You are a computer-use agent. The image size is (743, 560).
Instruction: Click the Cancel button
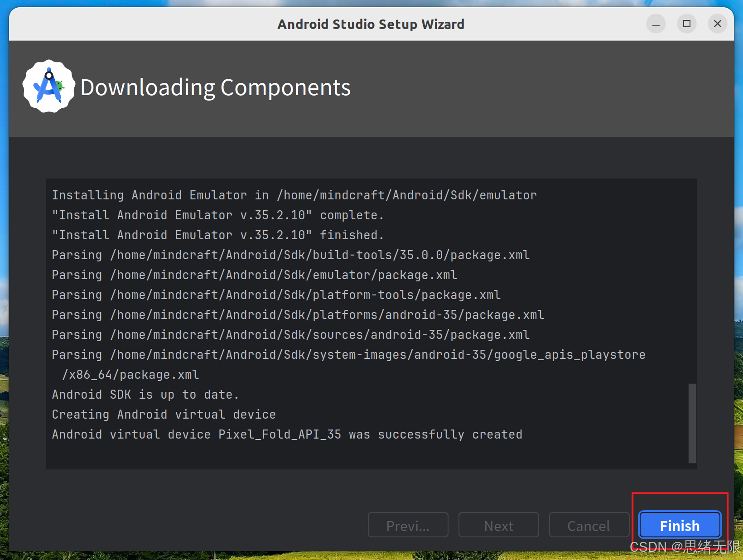click(x=589, y=525)
